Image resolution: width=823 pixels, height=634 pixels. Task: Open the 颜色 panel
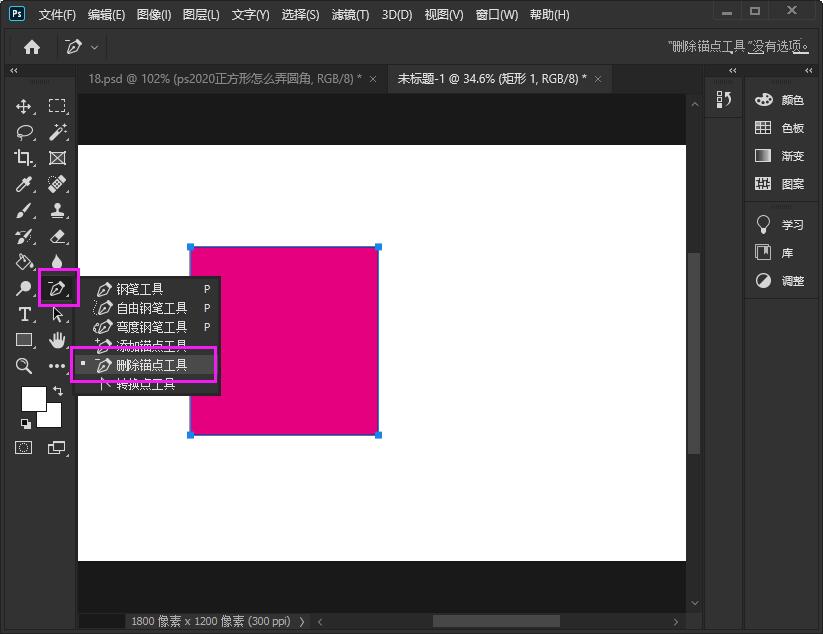pos(779,100)
